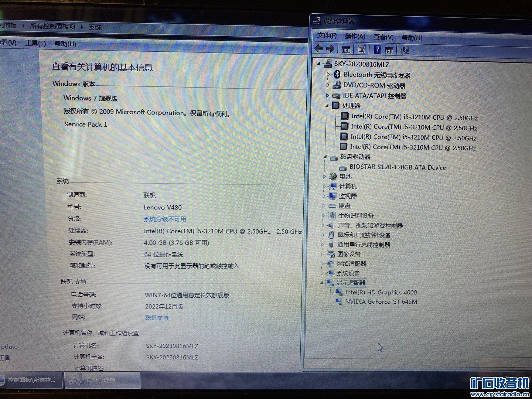Expand the IDE ATA/ATAPI 控制器 node
Viewport: 532px width, 399px height.
click(327, 95)
